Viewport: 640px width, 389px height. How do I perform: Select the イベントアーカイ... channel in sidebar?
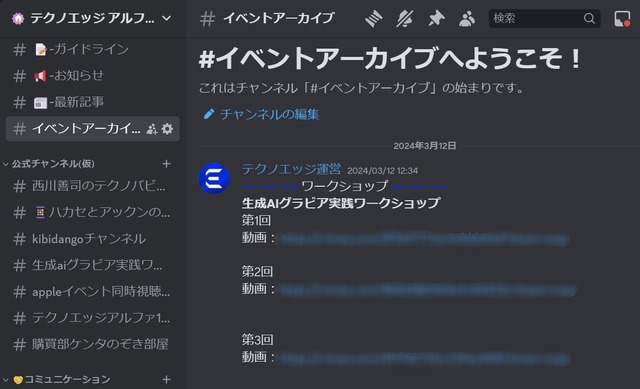pos(93,129)
